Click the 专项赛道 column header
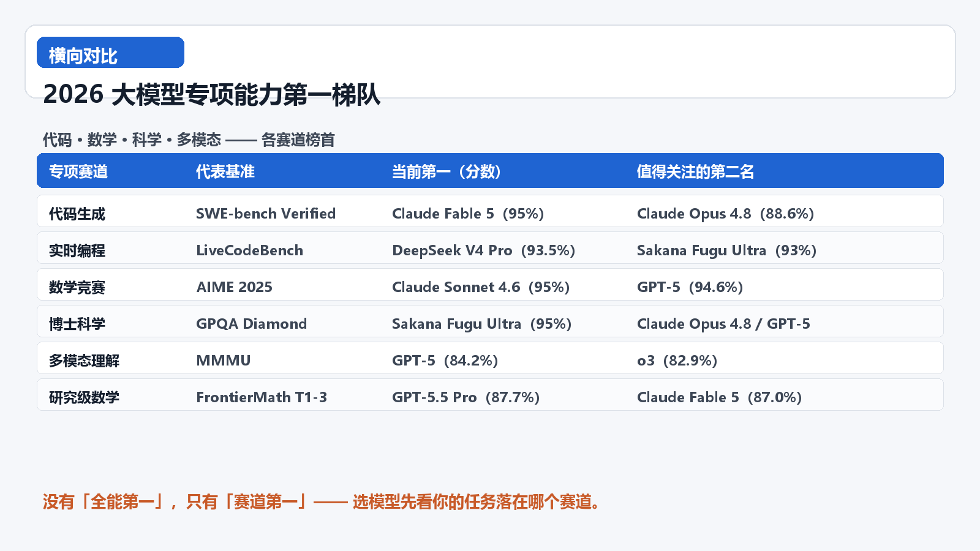 tap(78, 171)
